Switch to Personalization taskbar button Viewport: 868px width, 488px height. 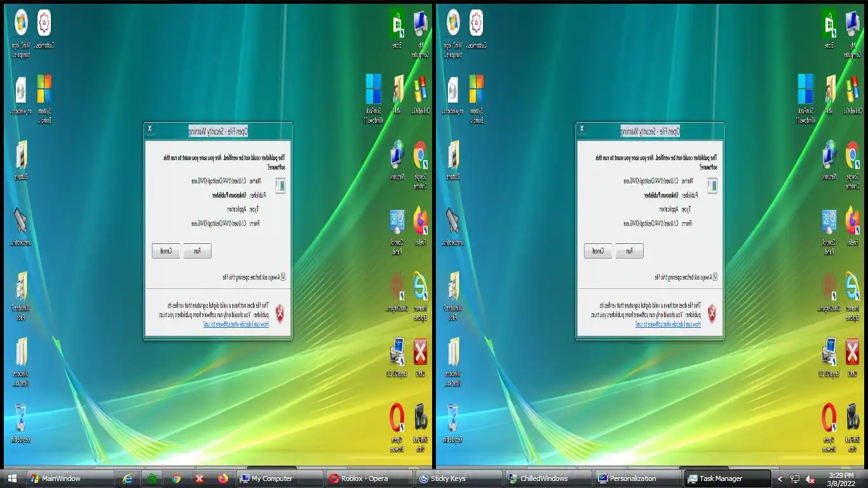click(638, 478)
